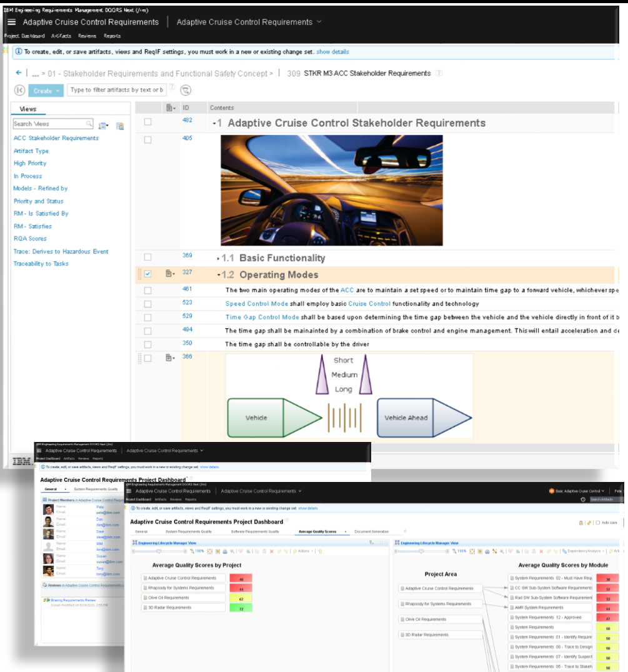Screen dimensions: 628x672
Task: Expand section 1.1 Basic Functionality
Action: coord(219,258)
